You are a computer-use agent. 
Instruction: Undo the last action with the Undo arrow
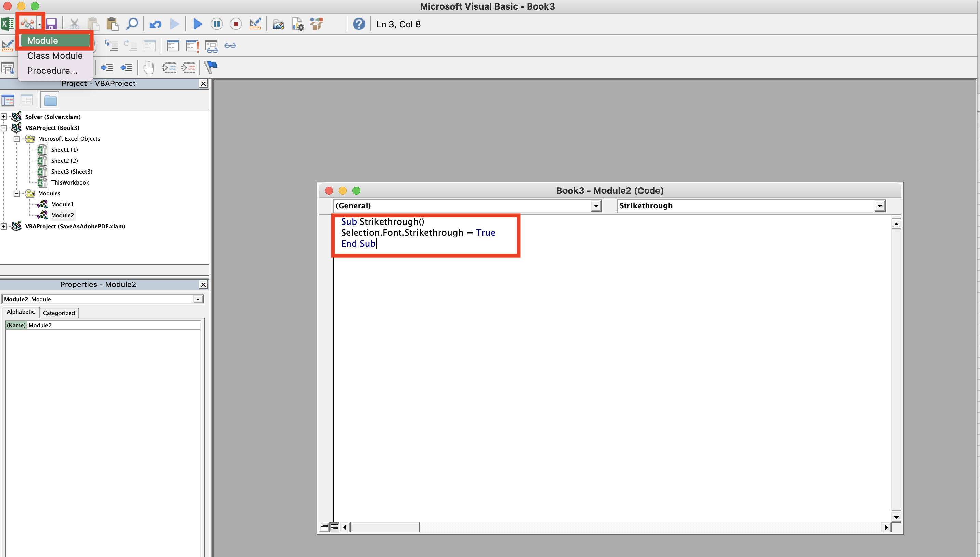point(155,24)
